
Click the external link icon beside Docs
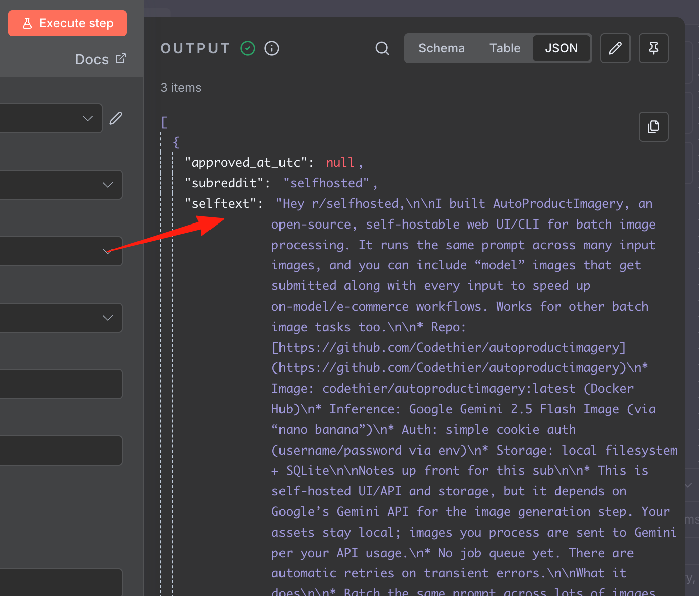pos(121,59)
